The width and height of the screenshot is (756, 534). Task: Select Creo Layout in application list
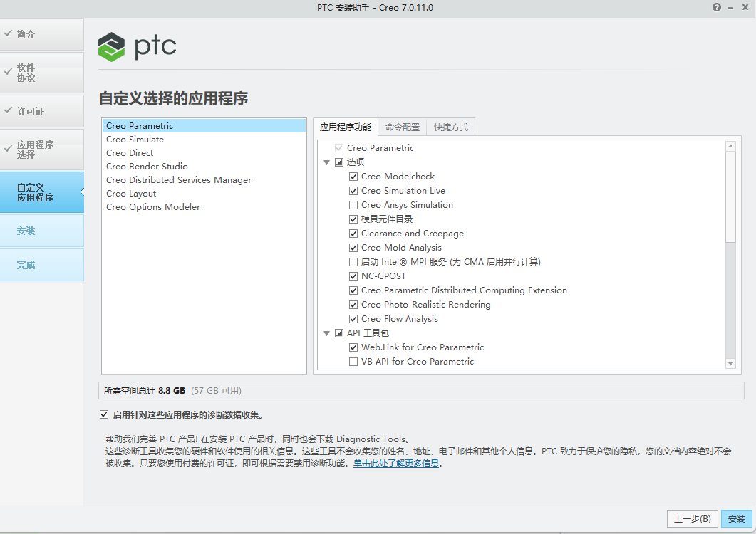(204, 193)
